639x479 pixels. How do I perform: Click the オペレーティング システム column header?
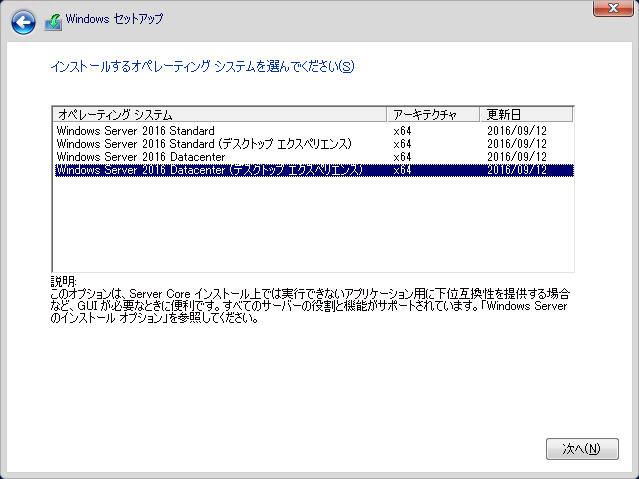(220, 115)
